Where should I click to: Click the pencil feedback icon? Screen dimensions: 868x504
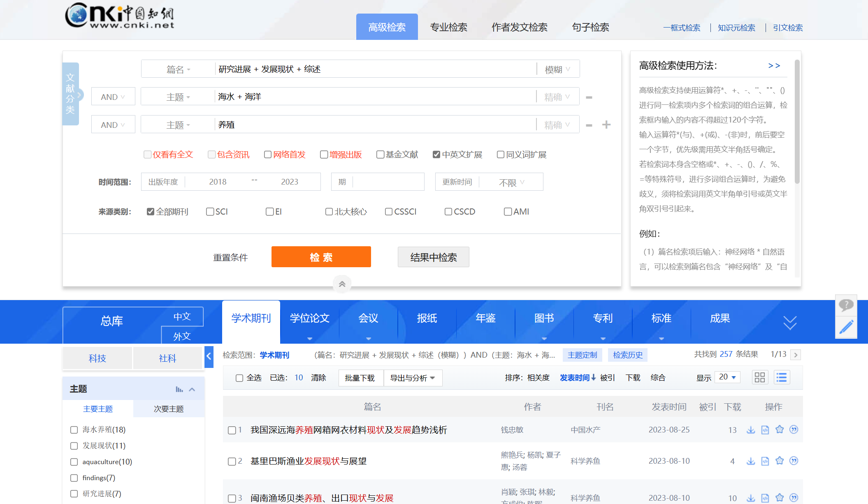(x=846, y=327)
